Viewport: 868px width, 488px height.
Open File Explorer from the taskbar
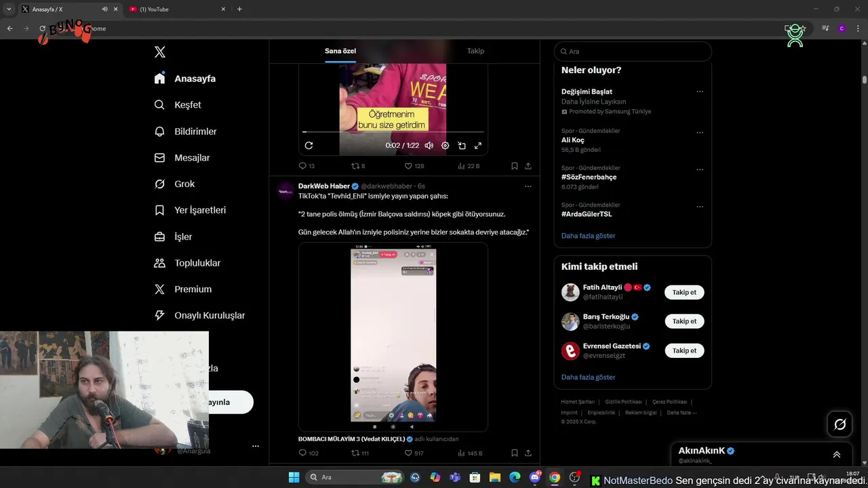coord(495,478)
